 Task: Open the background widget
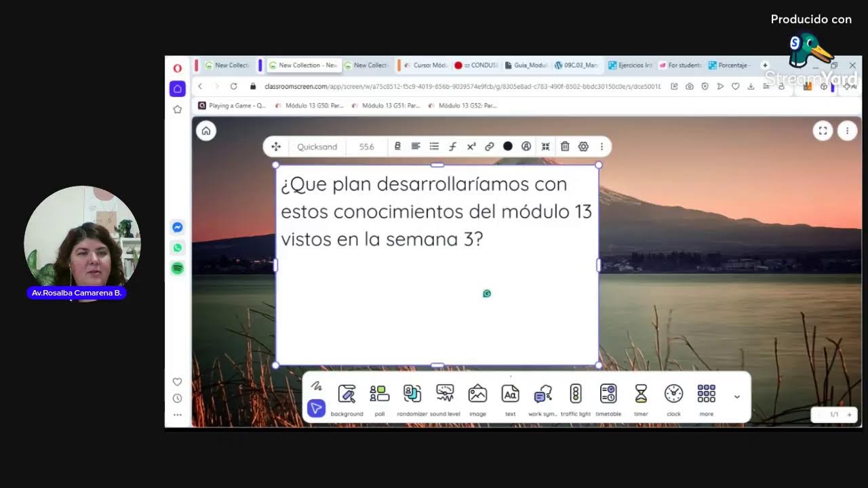(347, 400)
